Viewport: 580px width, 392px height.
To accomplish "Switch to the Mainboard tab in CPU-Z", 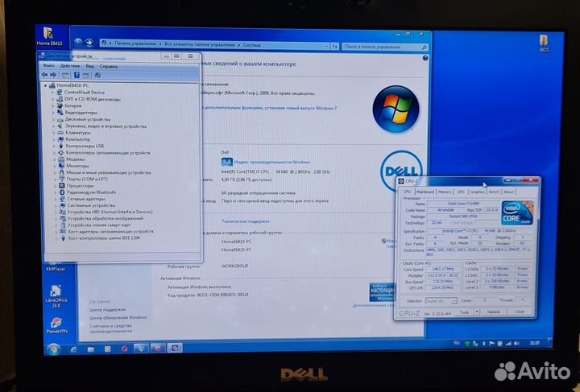I will (425, 192).
